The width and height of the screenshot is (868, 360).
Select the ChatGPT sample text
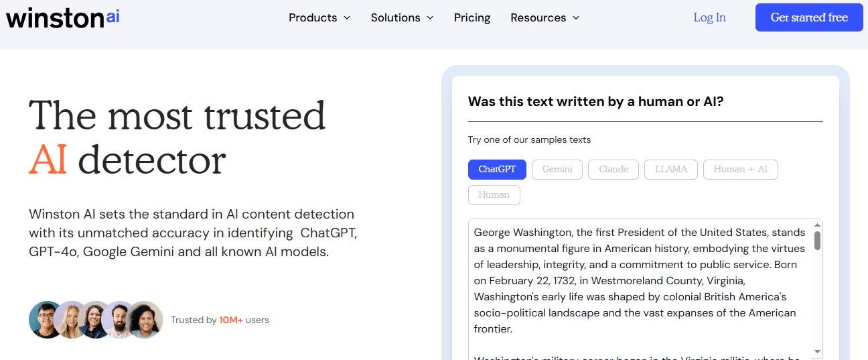click(497, 170)
